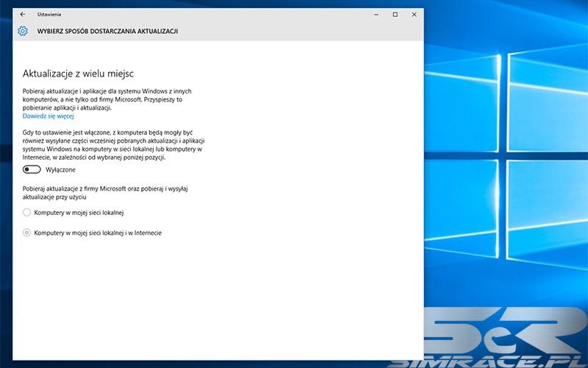Click 'Pobieraj aktualizacje z firmy Microsoft' text

[x=105, y=193]
